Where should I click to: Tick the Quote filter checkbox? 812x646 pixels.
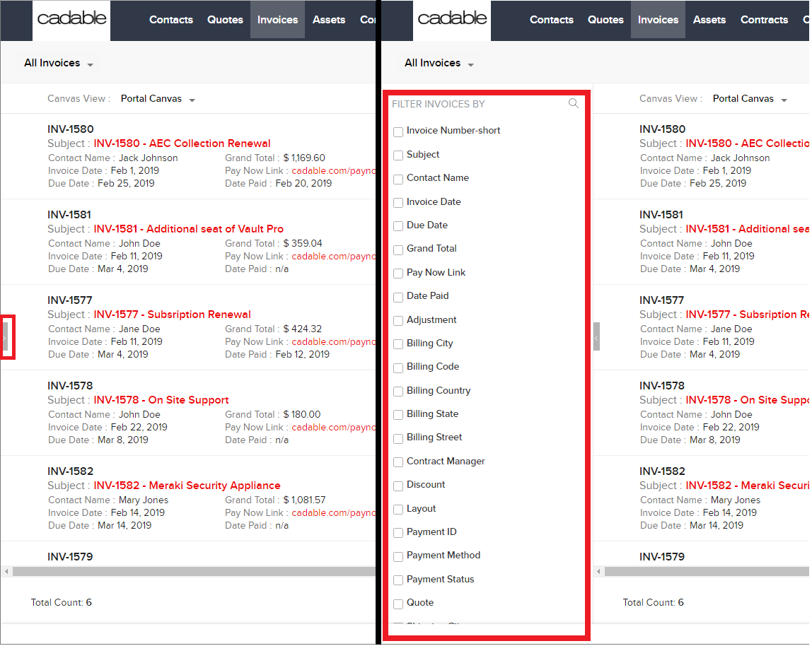coord(398,604)
